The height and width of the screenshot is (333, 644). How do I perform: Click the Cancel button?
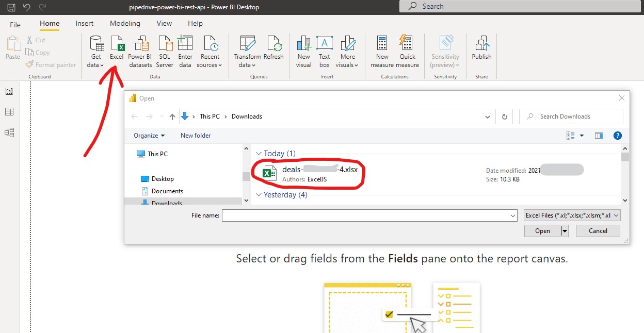[598, 231]
